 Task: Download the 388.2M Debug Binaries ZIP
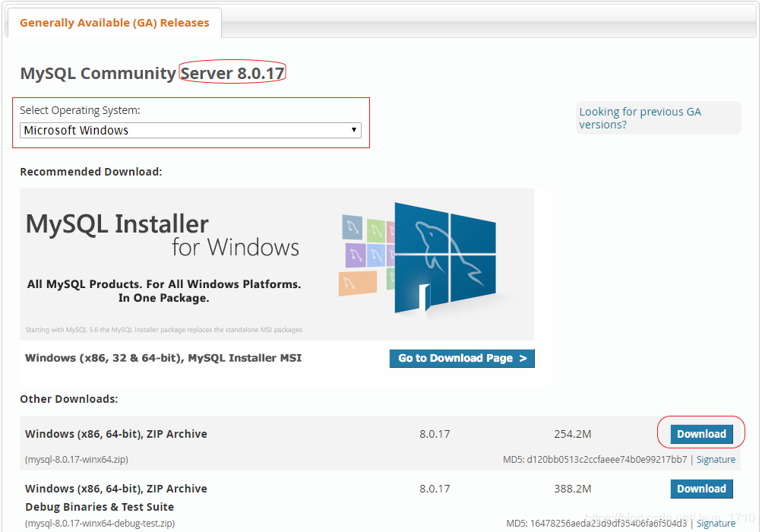pos(701,489)
